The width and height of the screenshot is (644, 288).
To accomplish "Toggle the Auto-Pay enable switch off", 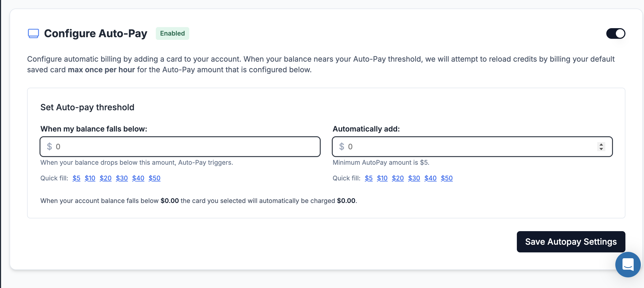I will [x=616, y=33].
